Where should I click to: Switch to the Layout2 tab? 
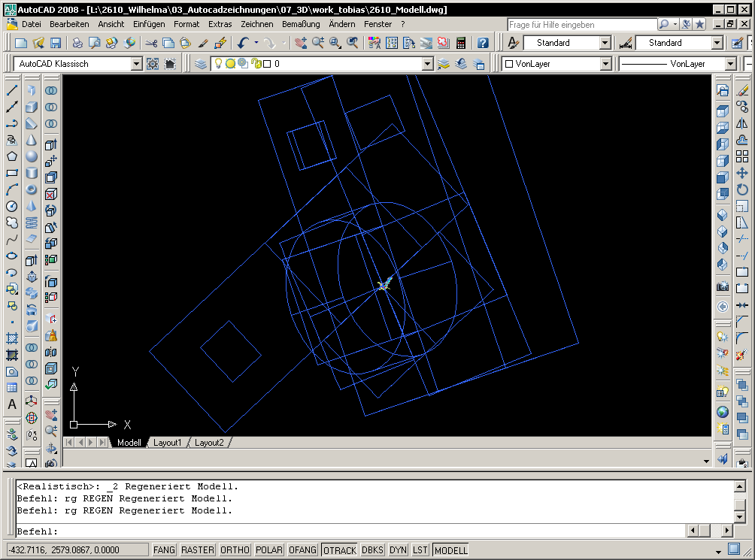[x=209, y=443]
